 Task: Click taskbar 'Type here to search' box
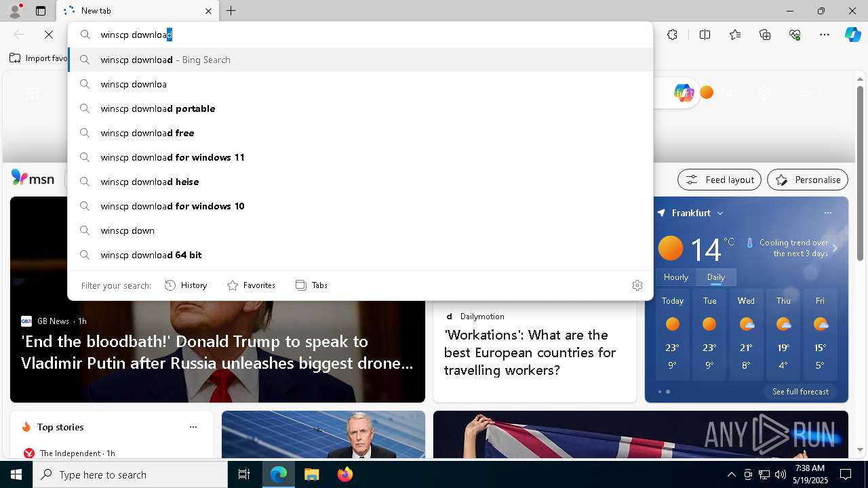(130, 474)
